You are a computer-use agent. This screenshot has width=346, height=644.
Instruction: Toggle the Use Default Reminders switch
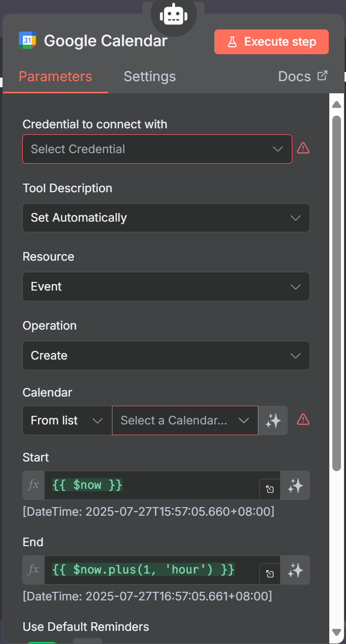(42, 640)
